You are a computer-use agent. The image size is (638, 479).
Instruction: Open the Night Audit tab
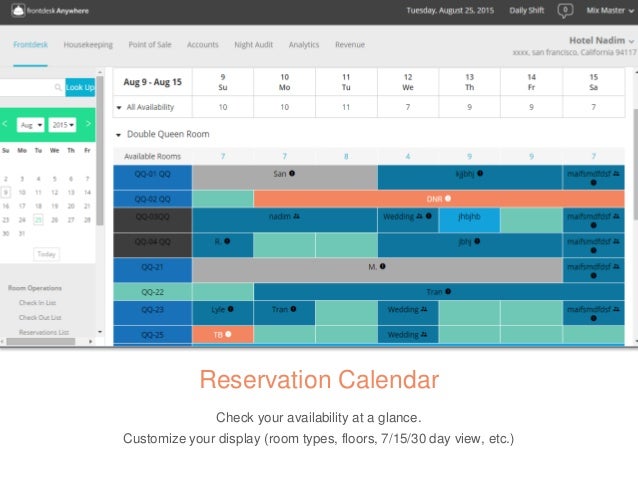click(253, 44)
